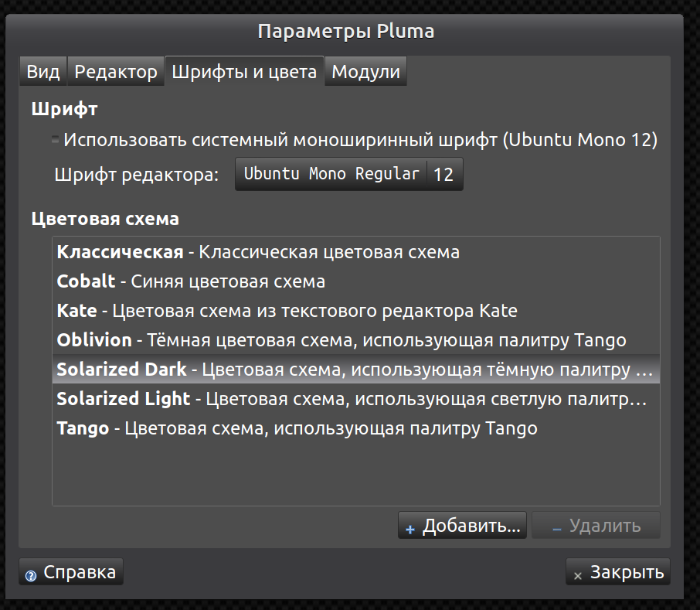Open the Редактор tab
700x610 pixels.
click(116, 71)
